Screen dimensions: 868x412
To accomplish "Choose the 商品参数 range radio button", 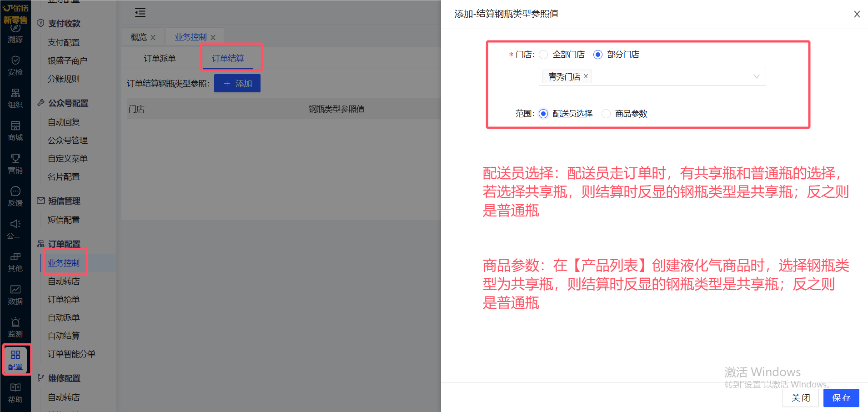I will point(606,114).
